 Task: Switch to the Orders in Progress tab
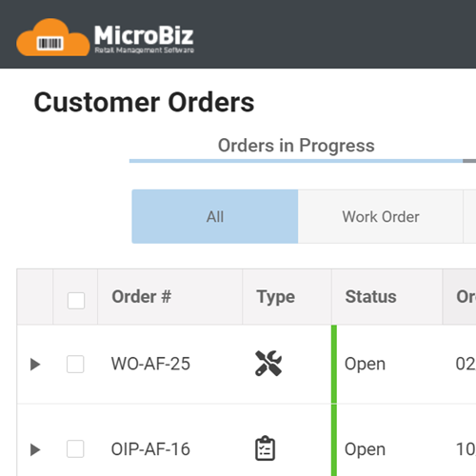pyautogui.click(x=296, y=146)
